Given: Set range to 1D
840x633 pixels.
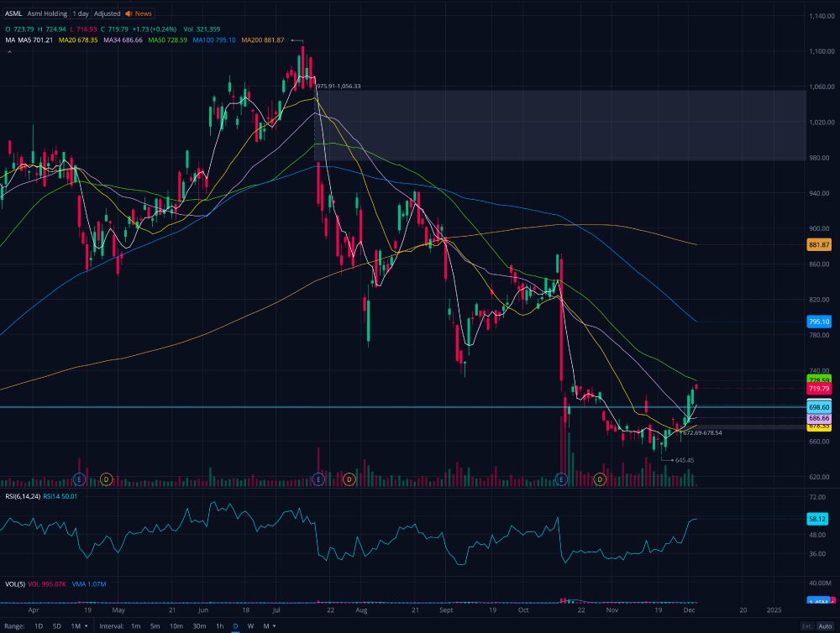Looking at the screenshot, I should click(39, 626).
